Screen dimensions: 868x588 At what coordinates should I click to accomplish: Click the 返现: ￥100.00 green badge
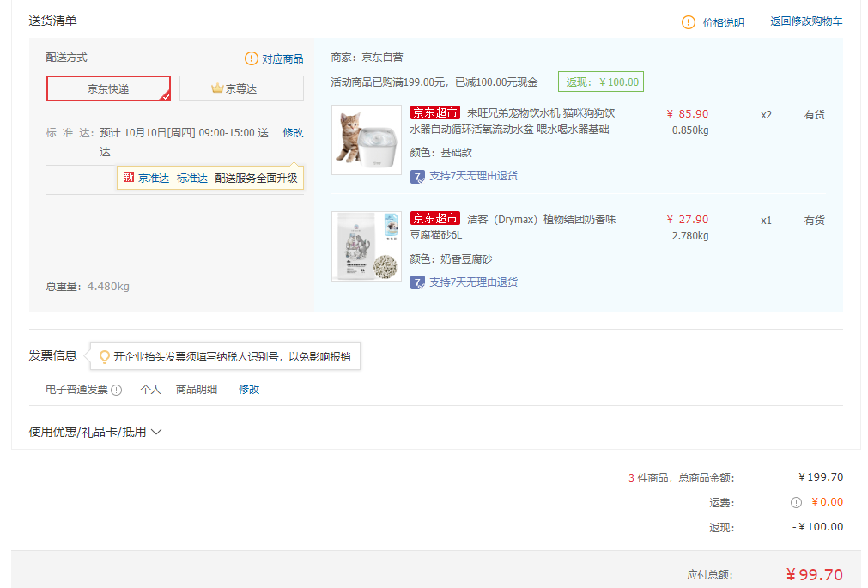pyautogui.click(x=601, y=82)
